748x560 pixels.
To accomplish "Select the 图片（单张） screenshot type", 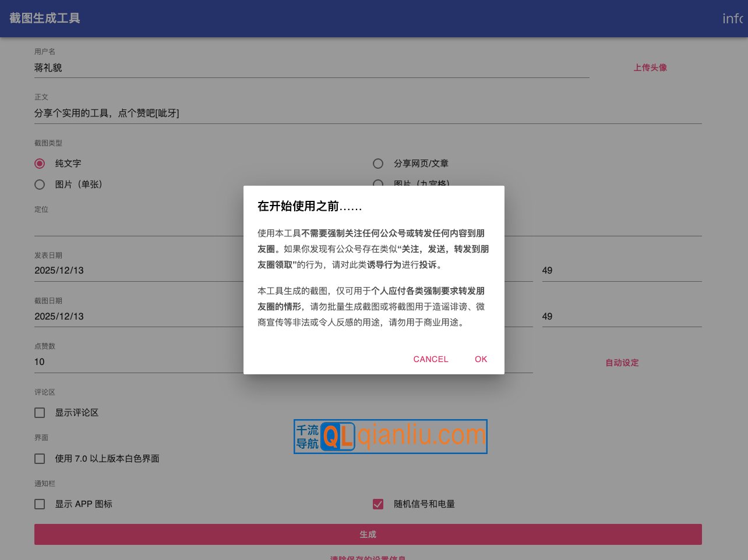I will click(x=40, y=185).
